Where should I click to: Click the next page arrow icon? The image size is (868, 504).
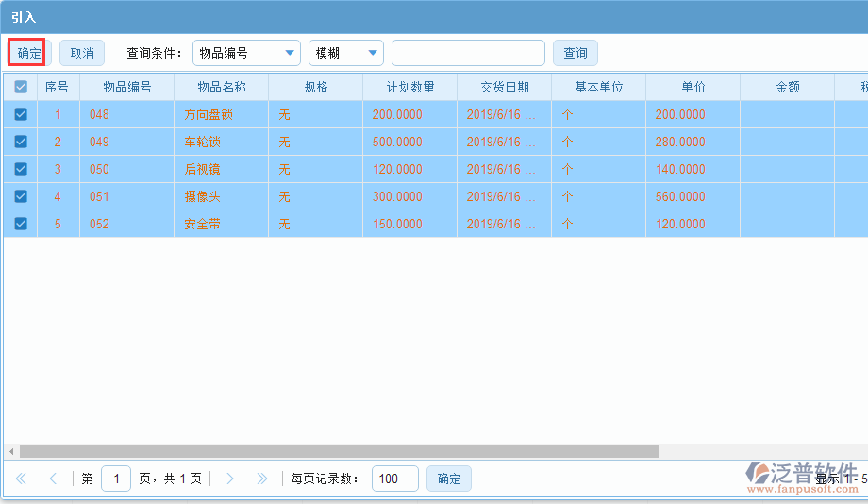230,479
